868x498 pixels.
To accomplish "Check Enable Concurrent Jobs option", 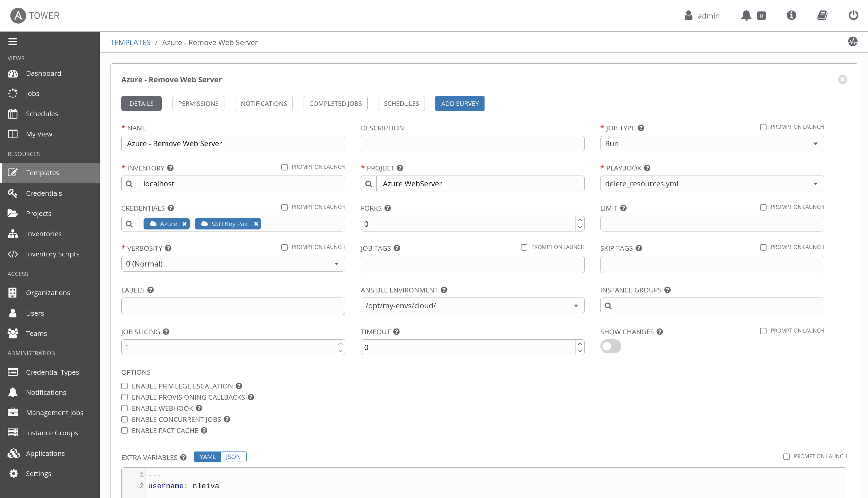I will click(x=124, y=419).
